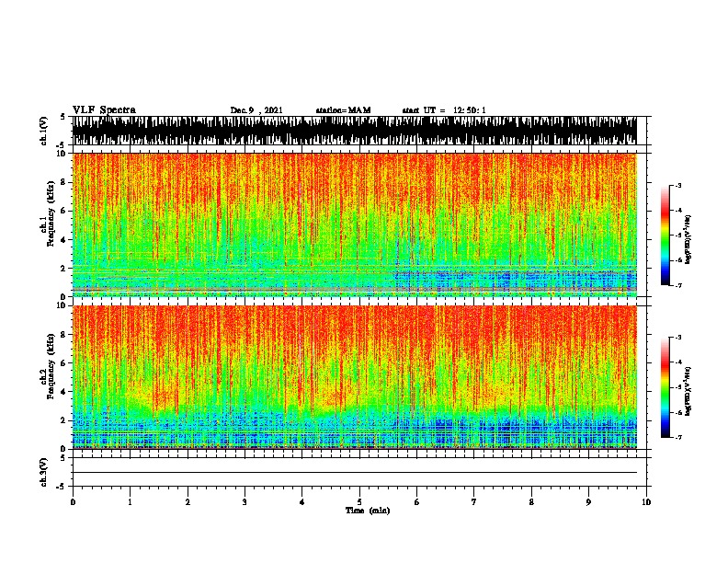Click time axis tick label "7"

click(474, 502)
